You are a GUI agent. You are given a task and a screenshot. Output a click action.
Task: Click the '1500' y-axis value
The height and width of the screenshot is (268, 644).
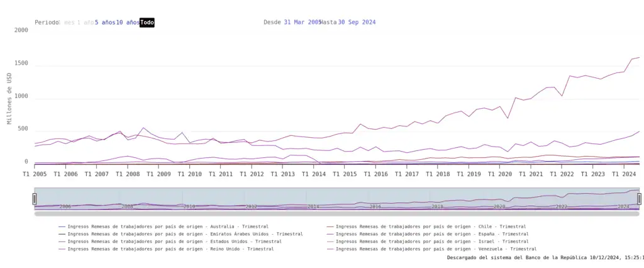coord(21,64)
